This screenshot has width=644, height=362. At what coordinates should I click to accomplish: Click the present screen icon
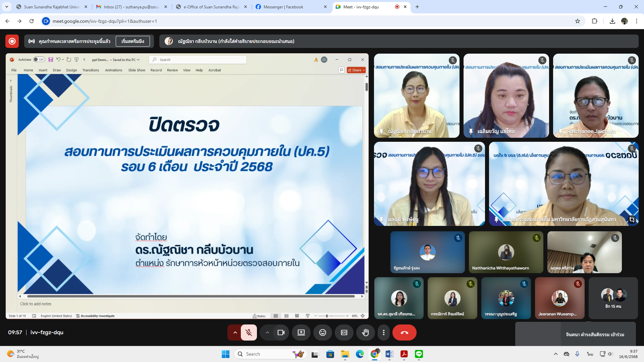(x=301, y=333)
